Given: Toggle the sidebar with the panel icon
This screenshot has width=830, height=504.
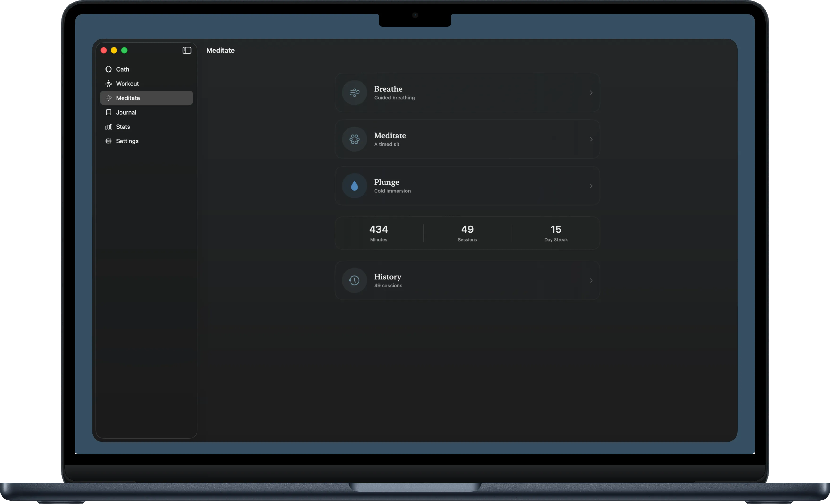Looking at the screenshot, I should [187, 50].
